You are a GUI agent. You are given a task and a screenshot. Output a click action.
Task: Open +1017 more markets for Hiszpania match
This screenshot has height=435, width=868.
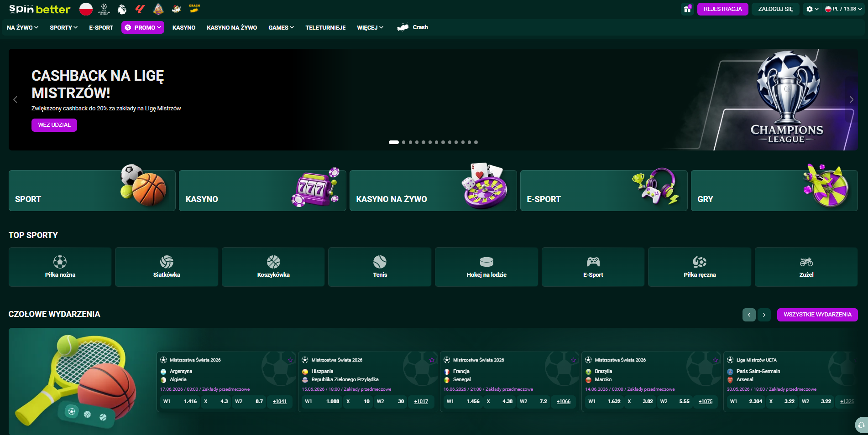(421, 401)
